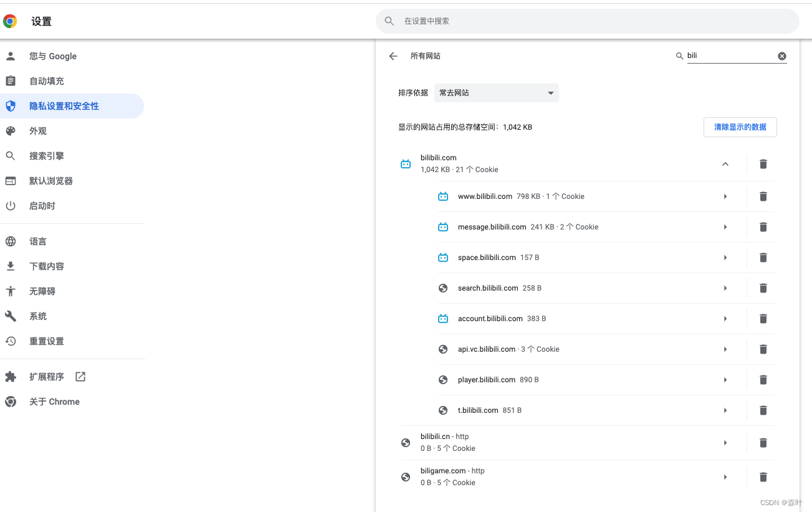Open api.vc.bilibili.com details arrow
This screenshot has height=512, width=812.
(725, 349)
